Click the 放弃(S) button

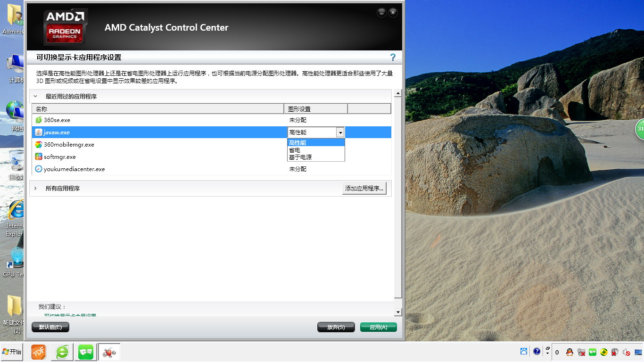coord(336,327)
